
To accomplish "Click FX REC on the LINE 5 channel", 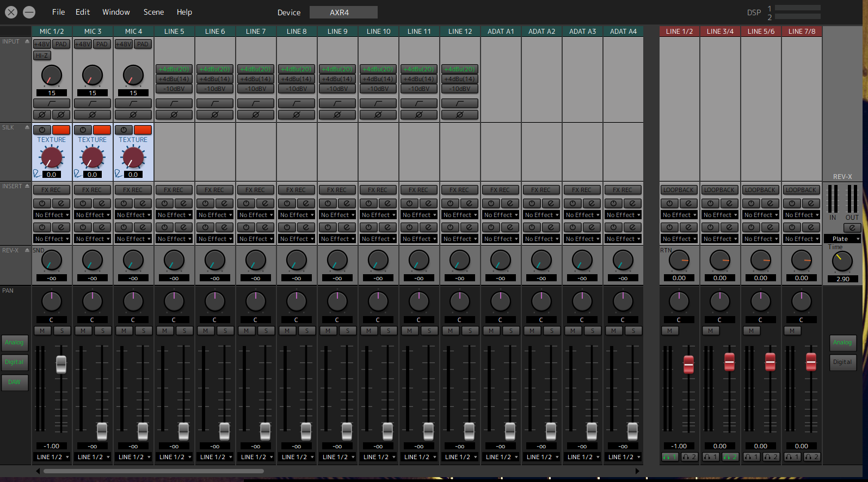I will point(174,190).
